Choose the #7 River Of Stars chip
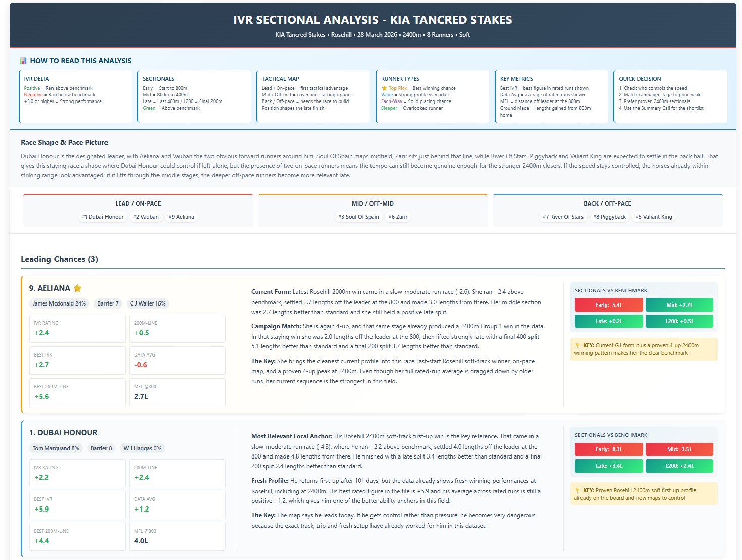742x560 pixels. (x=563, y=217)
